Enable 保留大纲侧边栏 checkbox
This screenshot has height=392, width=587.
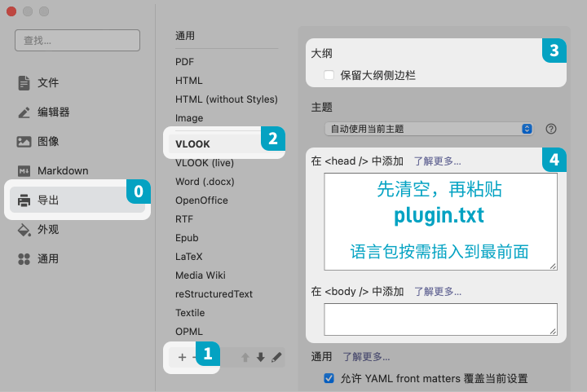click(x=329, y=75)
